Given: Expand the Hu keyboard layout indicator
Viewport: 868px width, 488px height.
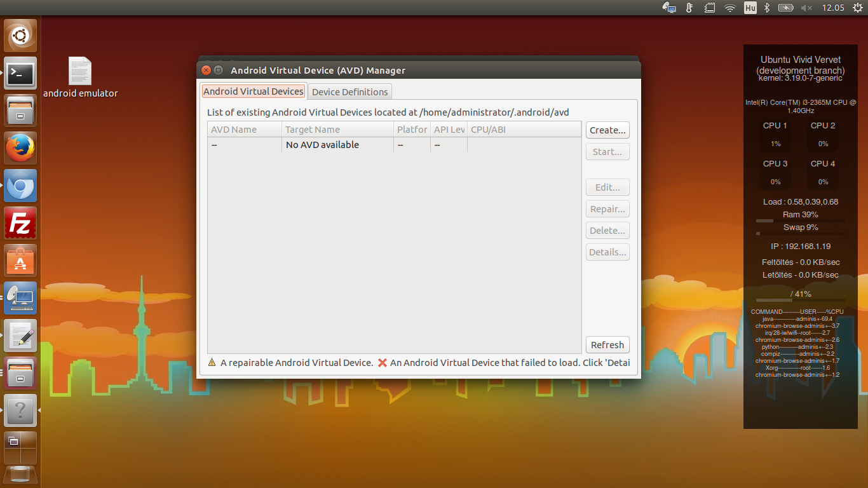Looking at the screenshot, I should pyautogui.click(x=750, y=8).
